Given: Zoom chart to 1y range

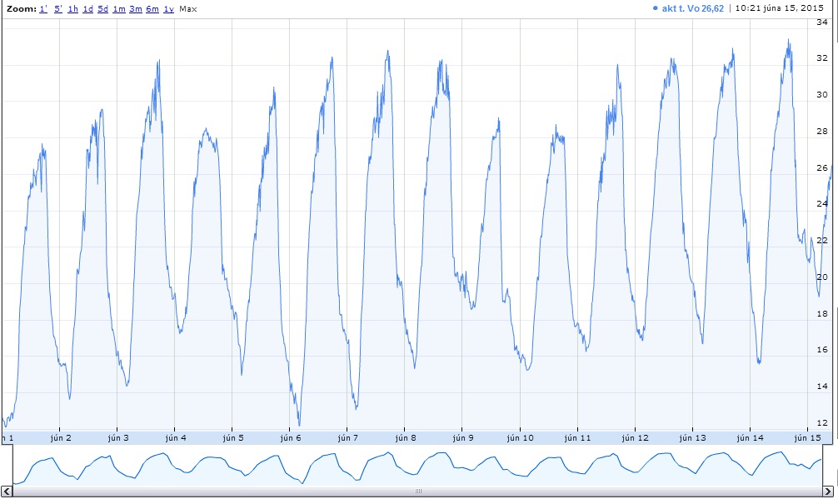Looking at the screenshot, I should tap(168, 8).
